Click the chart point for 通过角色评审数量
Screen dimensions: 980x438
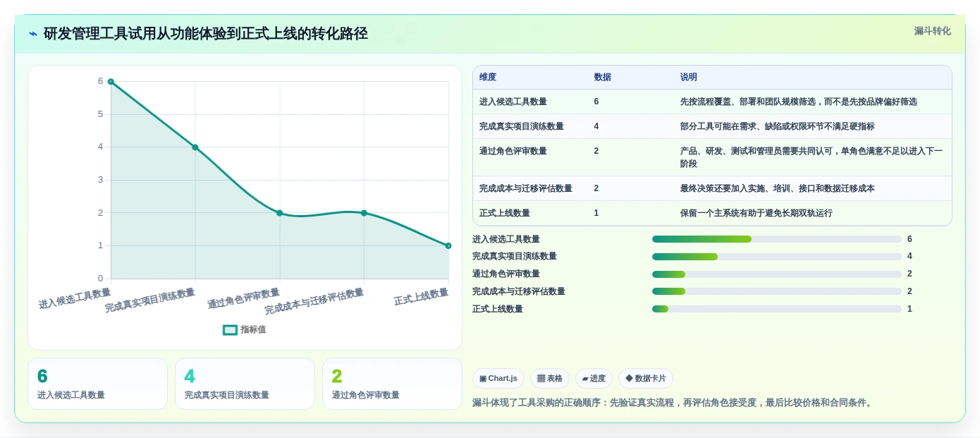point(280,213)
